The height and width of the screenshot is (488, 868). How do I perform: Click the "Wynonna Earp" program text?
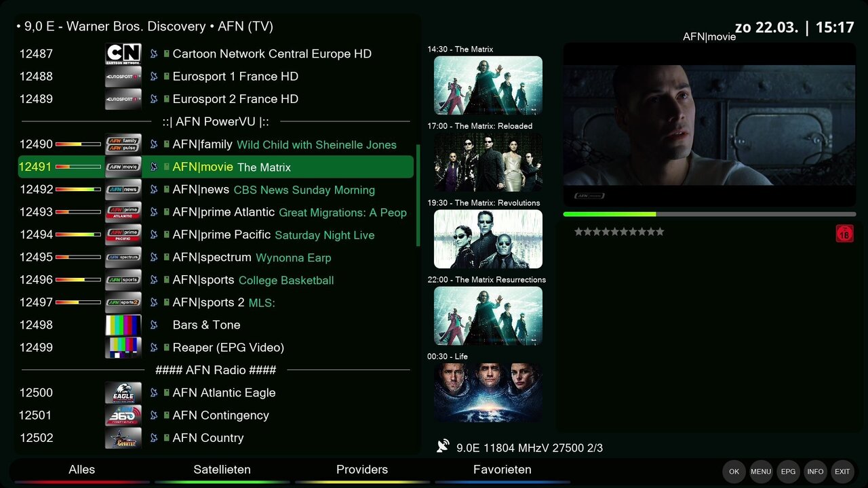coord(294,258)
